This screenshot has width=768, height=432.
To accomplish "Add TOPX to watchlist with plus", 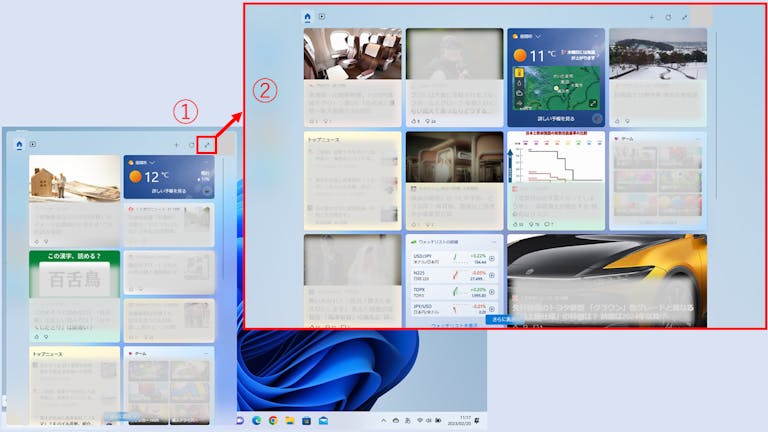I will [x=492, y=292].
